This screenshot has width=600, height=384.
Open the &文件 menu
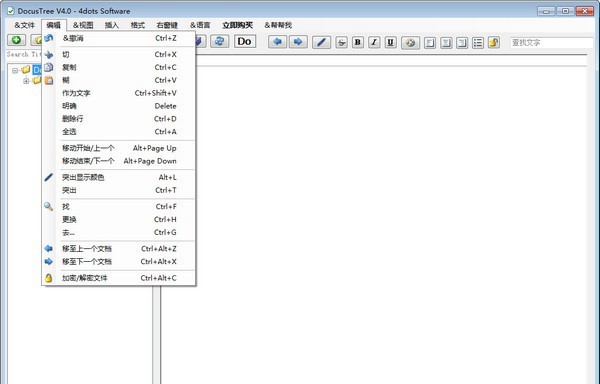(x=24, y=25)
